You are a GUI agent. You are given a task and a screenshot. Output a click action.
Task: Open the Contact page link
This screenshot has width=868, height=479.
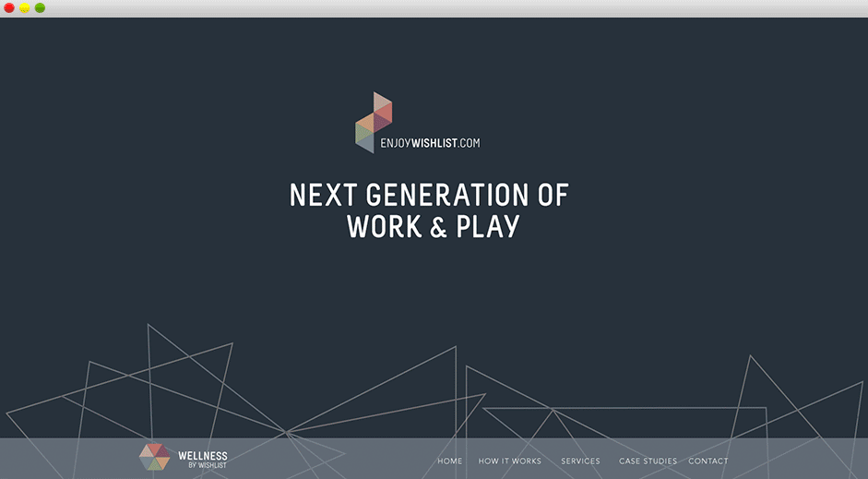tap(708, 461)
